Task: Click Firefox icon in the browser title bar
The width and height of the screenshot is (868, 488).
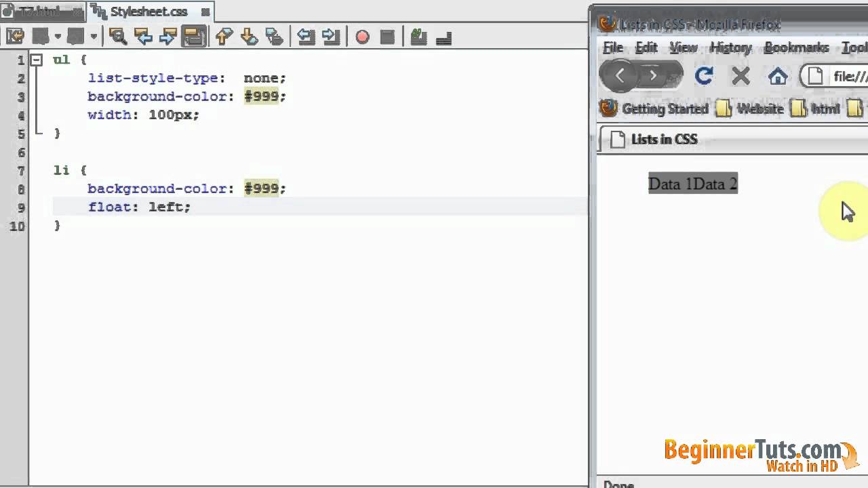Action: tap(608, 24)
